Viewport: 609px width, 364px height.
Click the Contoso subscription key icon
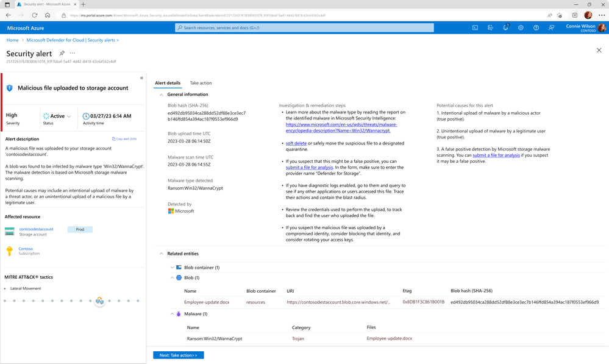coord(10,251)
